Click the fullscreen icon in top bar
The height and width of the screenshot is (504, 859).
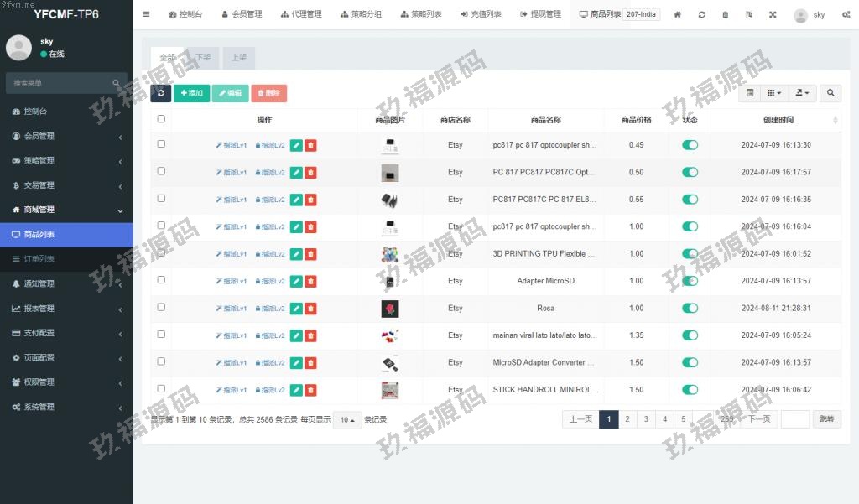(x=773, y=14)
